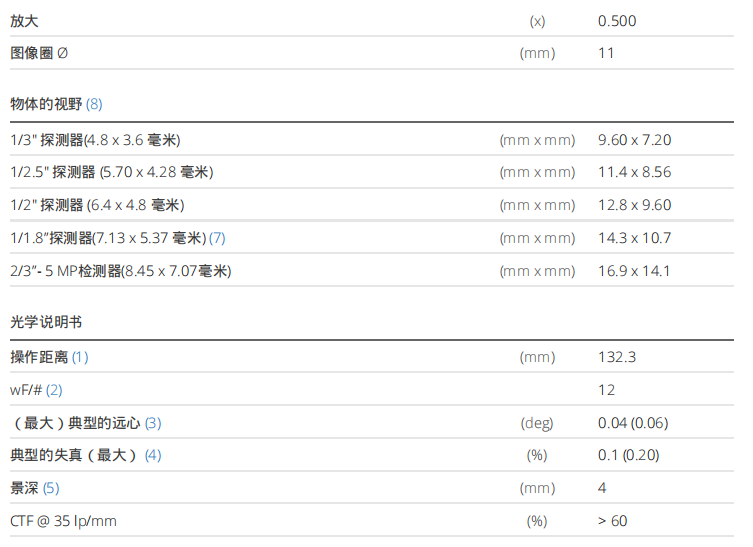Click the 1/2.5" 探测器 row label

[111, 172]
